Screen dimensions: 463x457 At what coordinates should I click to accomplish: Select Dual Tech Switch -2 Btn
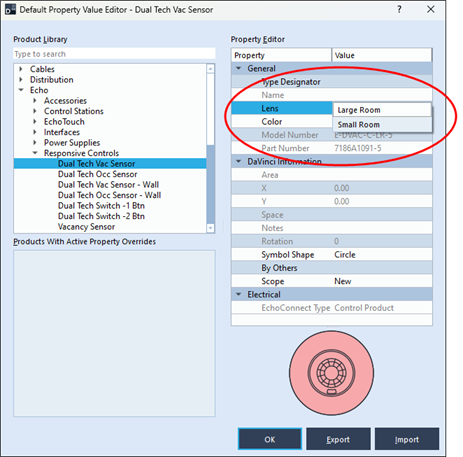click(101, 216)
